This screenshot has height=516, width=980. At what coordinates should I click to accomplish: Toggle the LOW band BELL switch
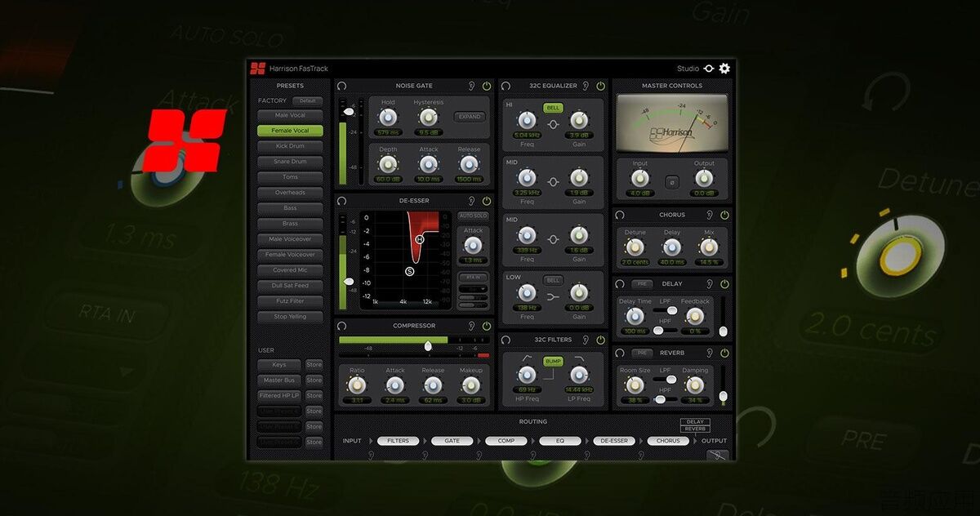click(x=553, y=280)
